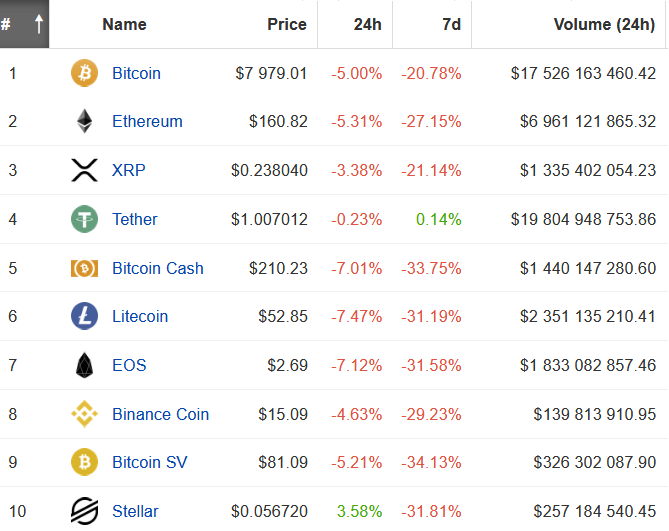Sort by 24h change column header
Viewport: 669px width, 531px height.
pos(367,24)
